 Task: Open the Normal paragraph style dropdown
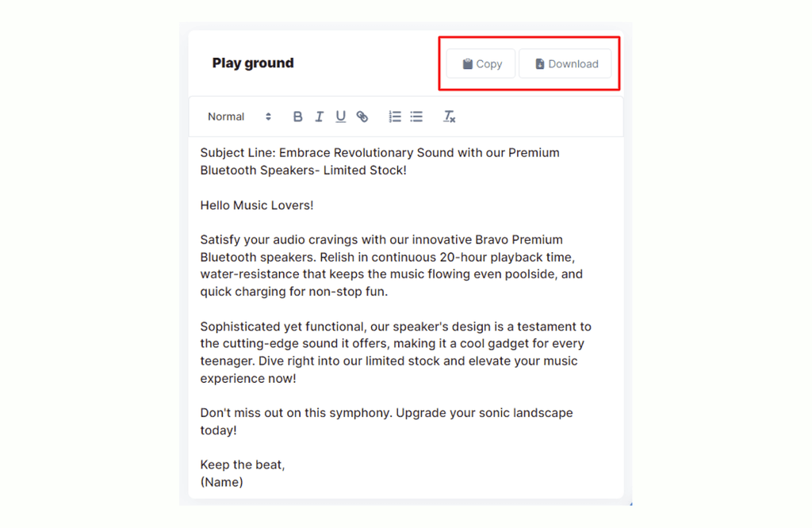(x=225, y=116)
